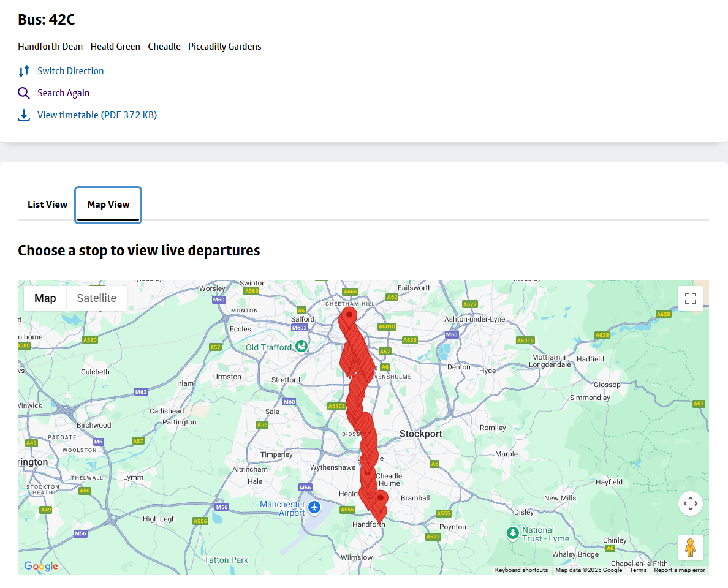
Task: Open the map camera controls
Action: coord(691,503)
